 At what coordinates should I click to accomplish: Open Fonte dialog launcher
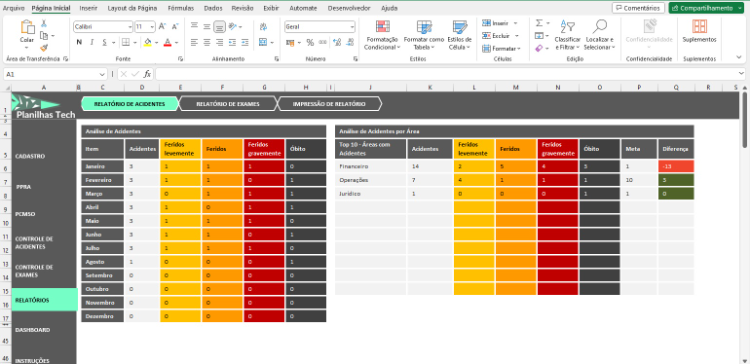[180, 59]
